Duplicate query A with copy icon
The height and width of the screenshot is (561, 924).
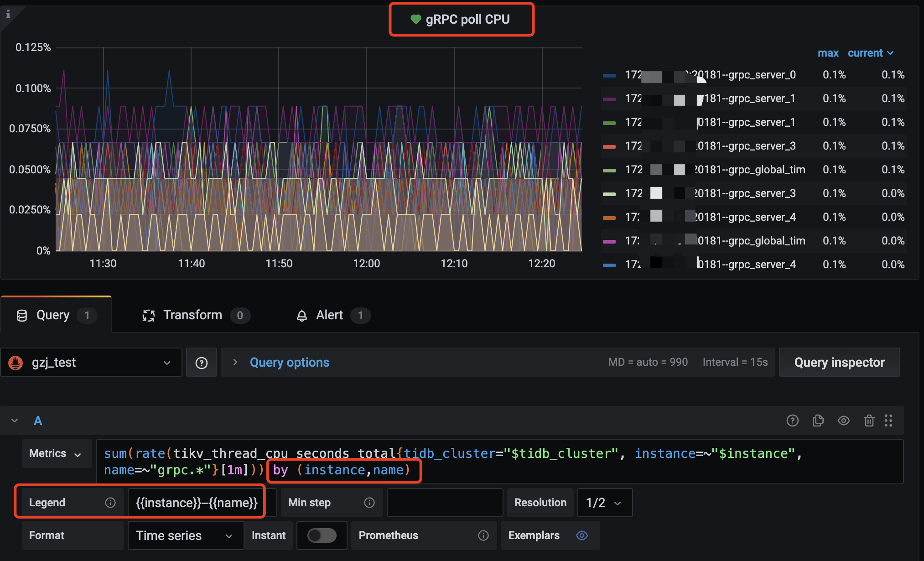click(818, 421)
